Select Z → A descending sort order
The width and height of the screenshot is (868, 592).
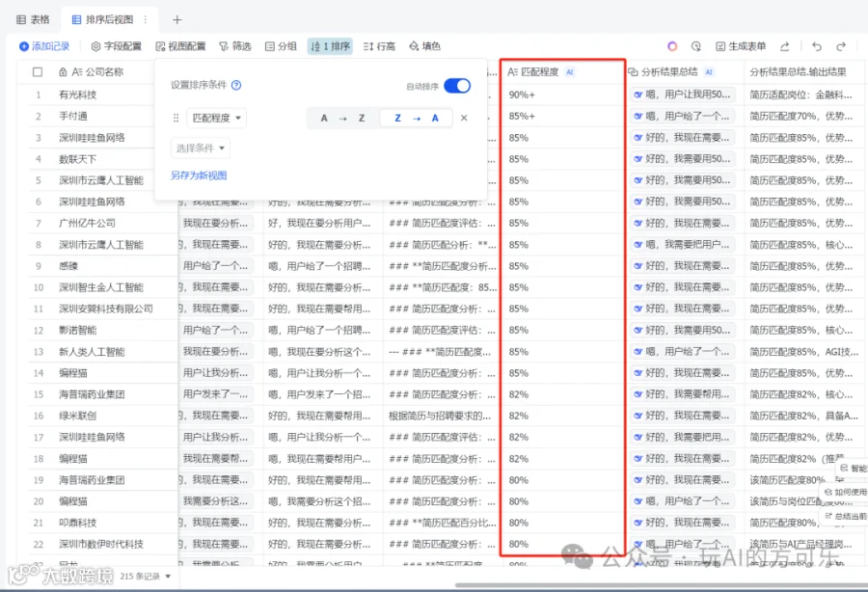[x=417, y=118]
